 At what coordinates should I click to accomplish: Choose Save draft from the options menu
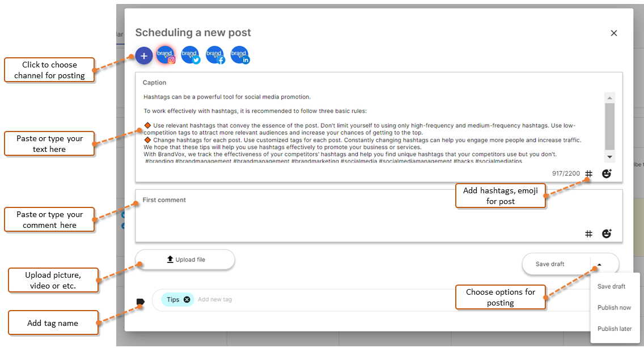click(611, 286)
